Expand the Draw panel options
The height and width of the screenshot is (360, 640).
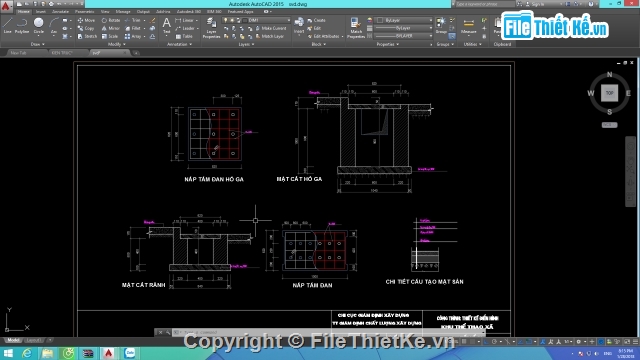pyautogui.click(x=38, y=44)
